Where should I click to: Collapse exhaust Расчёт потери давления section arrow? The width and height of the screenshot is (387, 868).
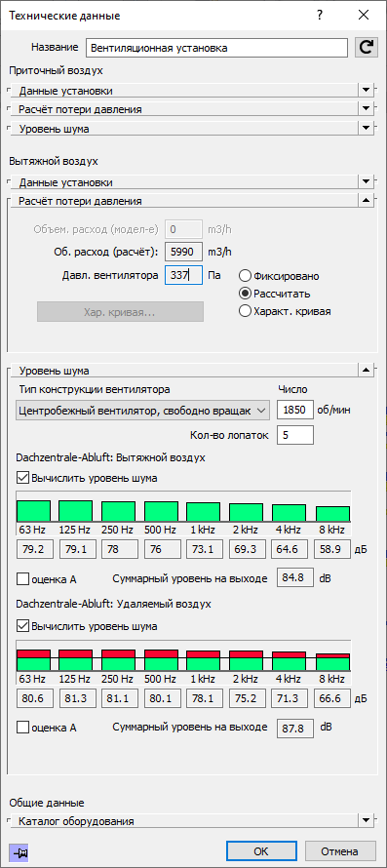pyautogui.click(x=366, y=200)
